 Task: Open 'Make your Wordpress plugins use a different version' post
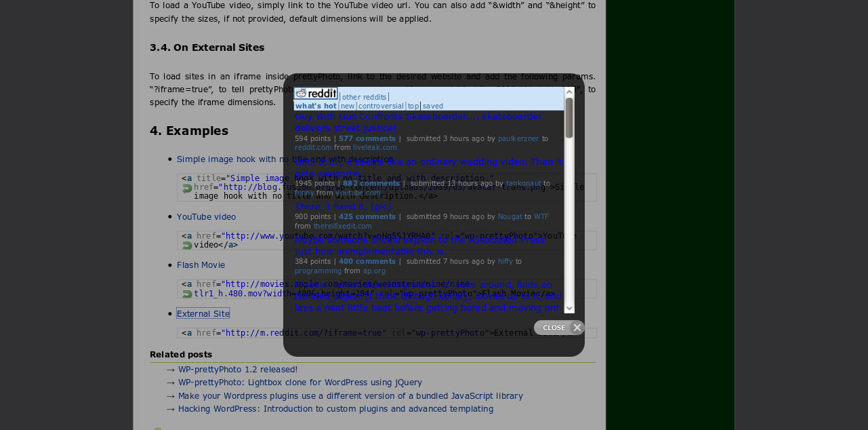[350, 395]
